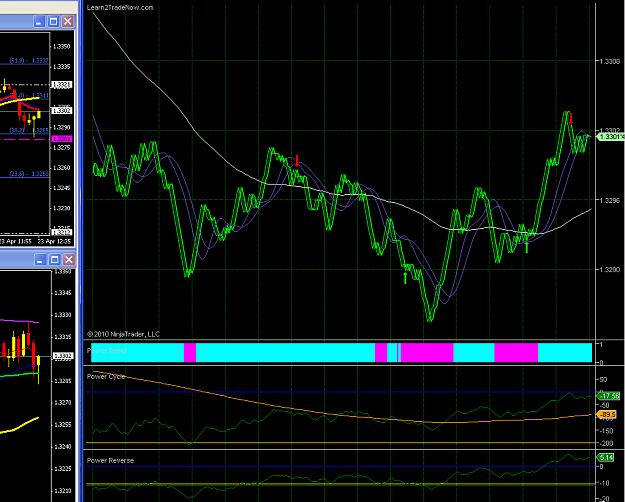The height and width of the screenshot is (502, 625).
Task: Minimize the lower-left chart window
Action: click(40, 260)
